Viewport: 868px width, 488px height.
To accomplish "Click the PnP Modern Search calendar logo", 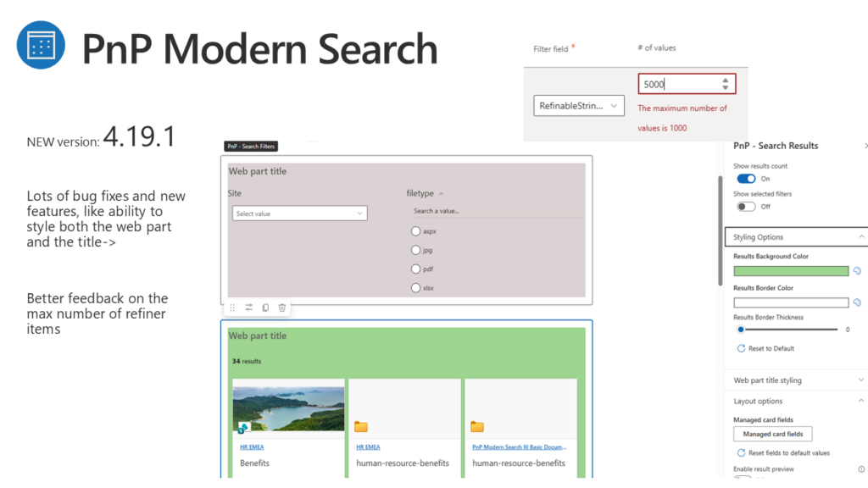I will (x=41, y=45).
